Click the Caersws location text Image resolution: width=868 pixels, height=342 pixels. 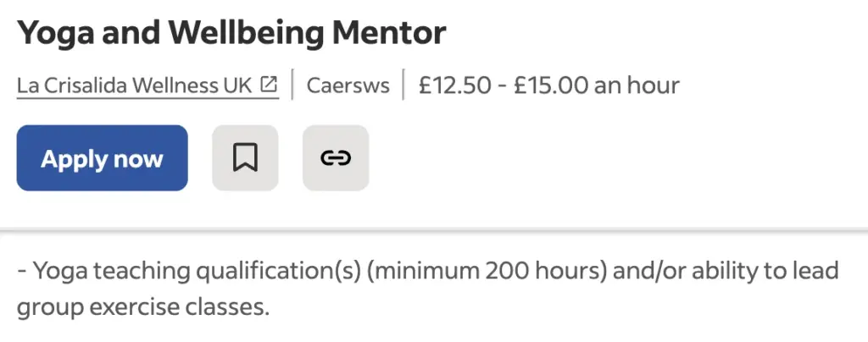[x=348, y=85]
